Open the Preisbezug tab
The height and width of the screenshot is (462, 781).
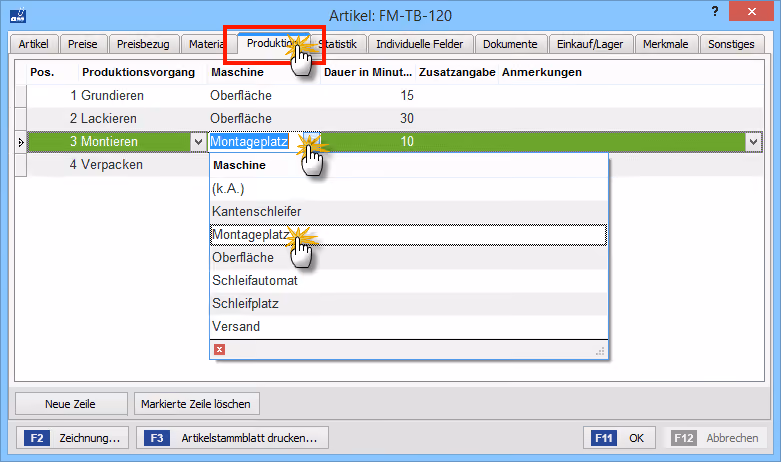[143, 44]
